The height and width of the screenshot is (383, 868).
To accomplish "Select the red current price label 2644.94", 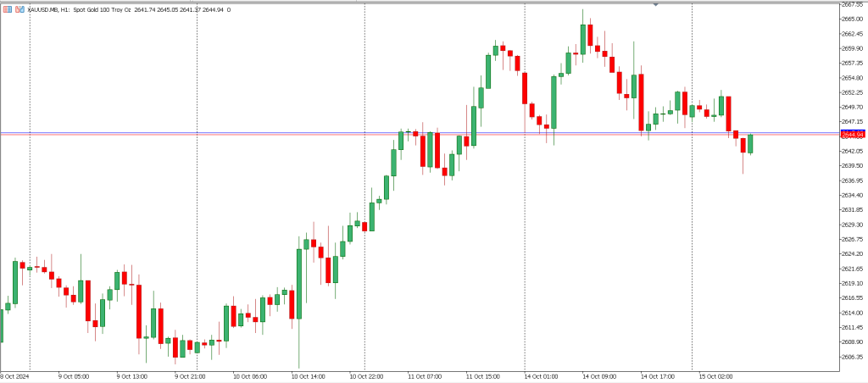I will click(852, 135).
